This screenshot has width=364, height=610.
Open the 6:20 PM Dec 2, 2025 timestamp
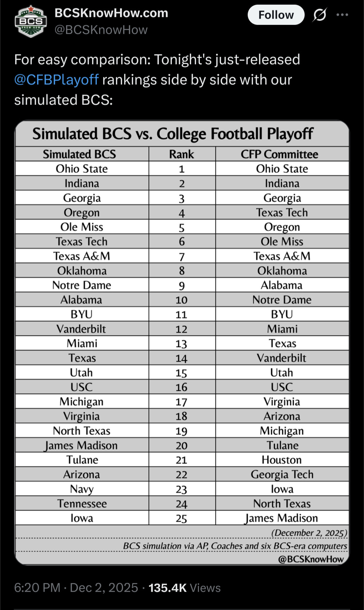click(76, 588)
